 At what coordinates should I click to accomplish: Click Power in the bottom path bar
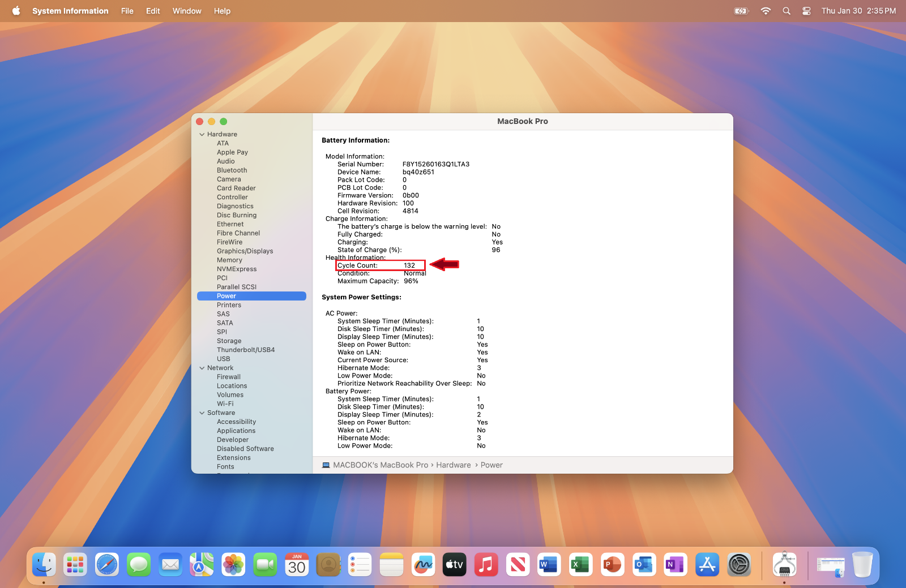point(492,465)
